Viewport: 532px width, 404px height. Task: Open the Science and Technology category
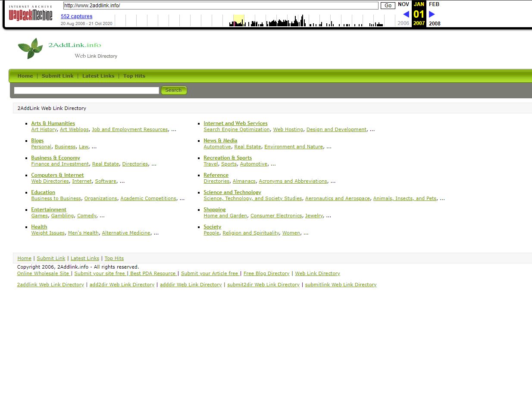232,192
